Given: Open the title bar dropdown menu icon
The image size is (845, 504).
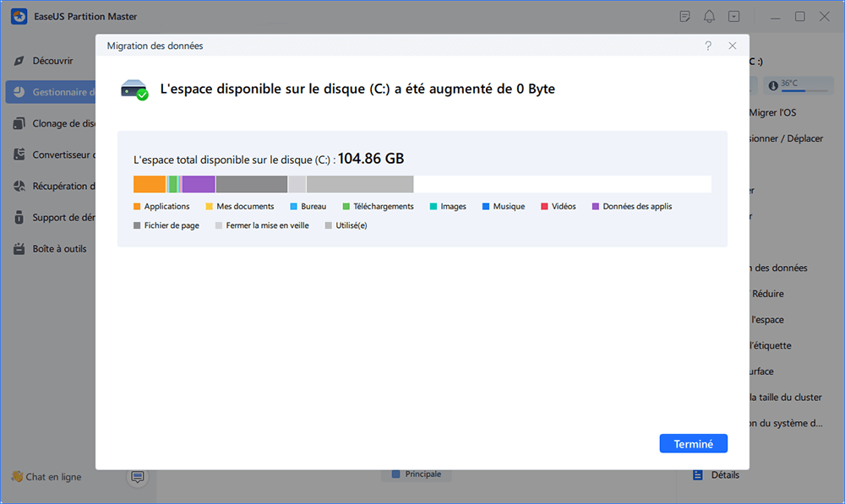Looking at the screenshot, I should 734,17.
